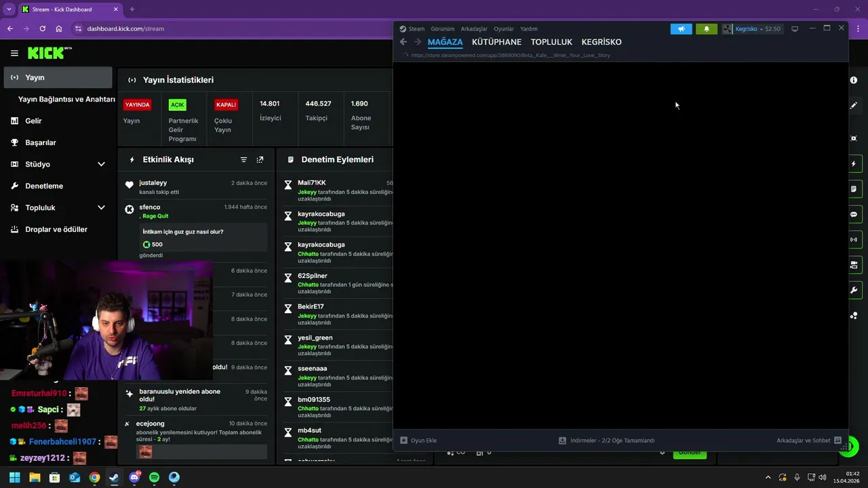This screenshot has width=868, height=488.
Task: Open Windows Start menu
Action: point(14,477)
